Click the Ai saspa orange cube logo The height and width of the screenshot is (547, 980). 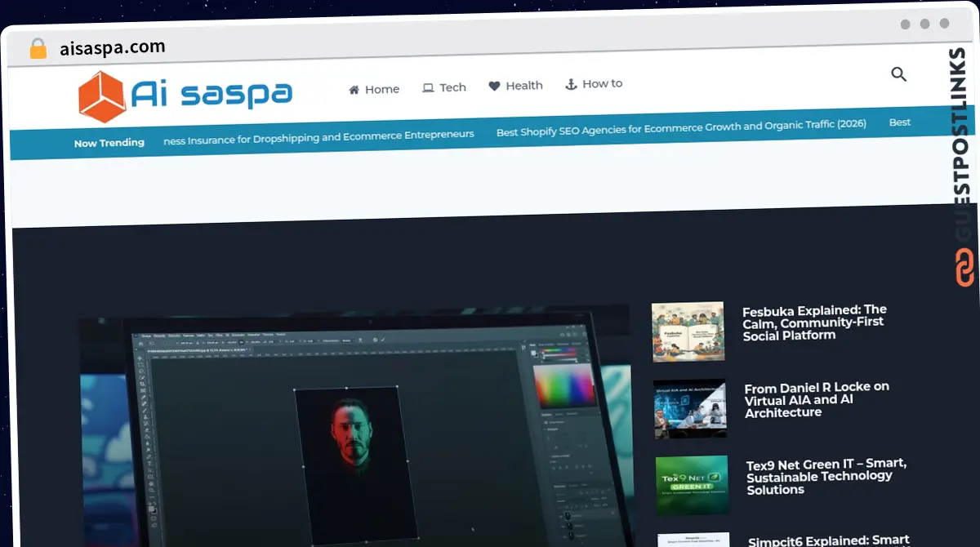[x=101, y=96]
